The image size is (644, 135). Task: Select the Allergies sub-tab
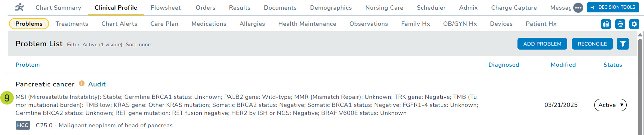point(252,24)
